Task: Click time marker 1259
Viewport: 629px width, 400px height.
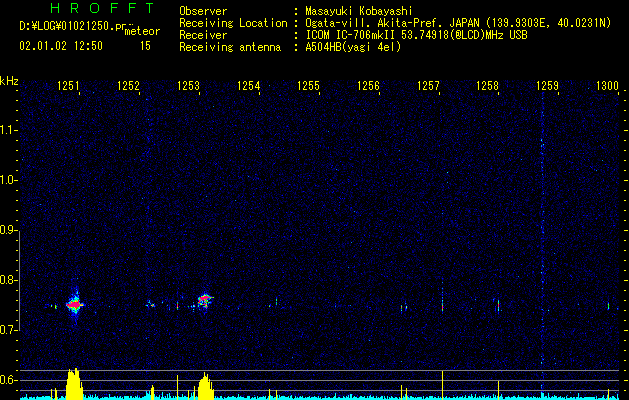Action: (548, 85)
